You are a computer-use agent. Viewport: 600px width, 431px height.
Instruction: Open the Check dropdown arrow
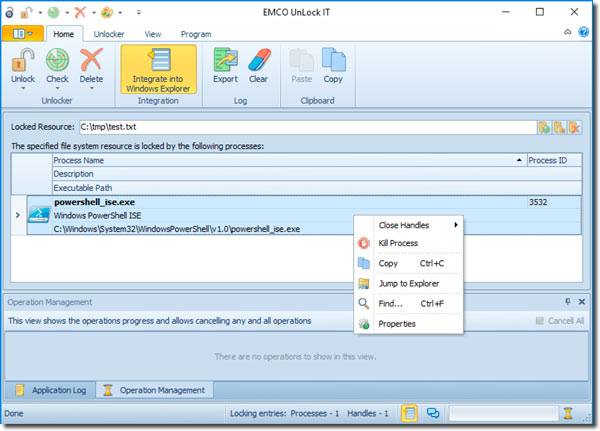(x=57, y=88)
